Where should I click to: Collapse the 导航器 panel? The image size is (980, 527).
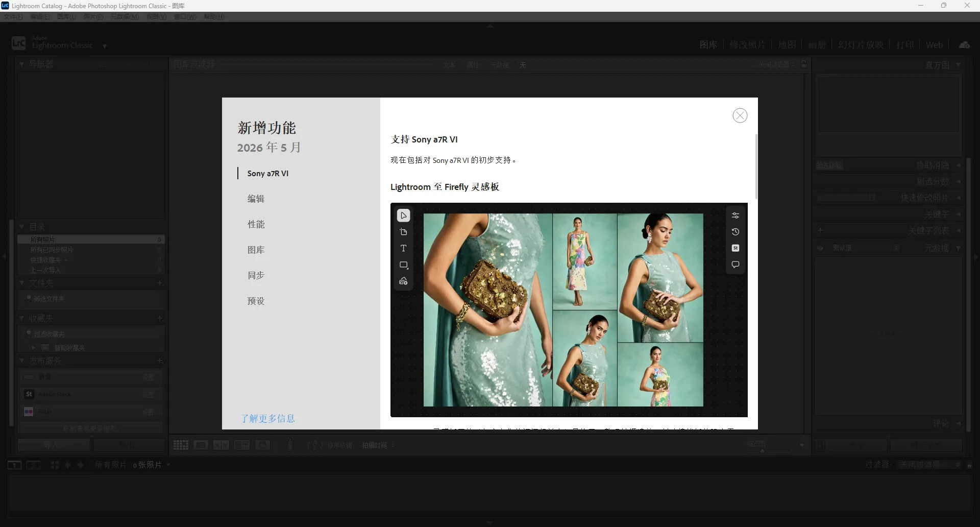[x=22, y=64]
